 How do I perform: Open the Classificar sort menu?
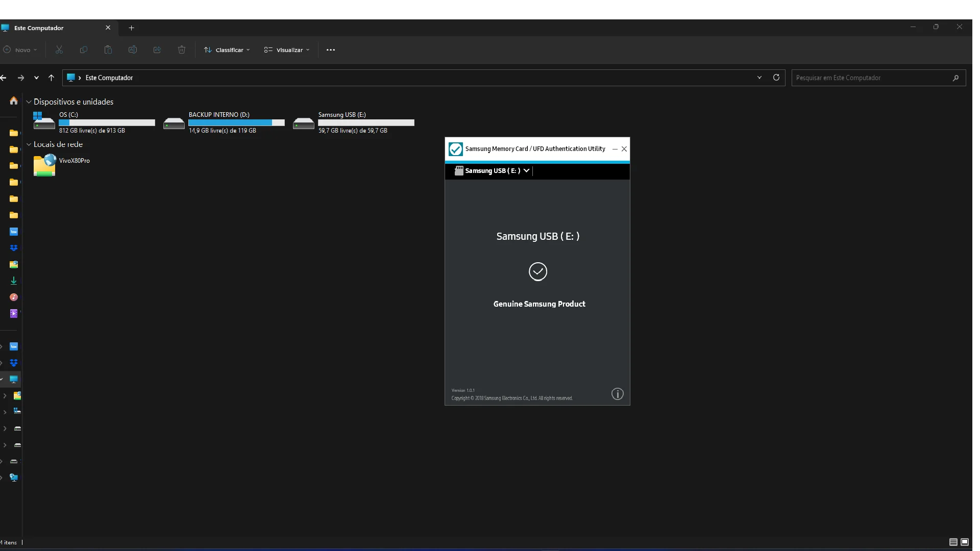[x=227, y=50]
